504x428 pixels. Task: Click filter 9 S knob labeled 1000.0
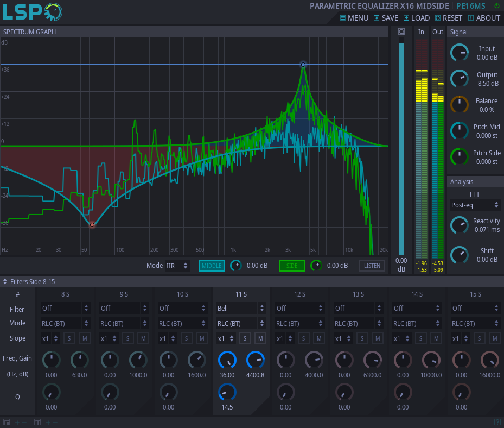click(x=138, y=360)
